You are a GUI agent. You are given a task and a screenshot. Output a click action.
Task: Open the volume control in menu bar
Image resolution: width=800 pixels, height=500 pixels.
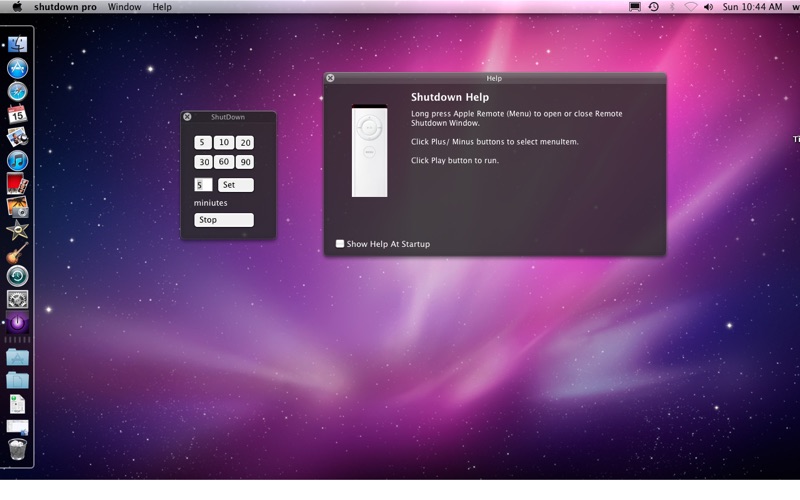709,7
